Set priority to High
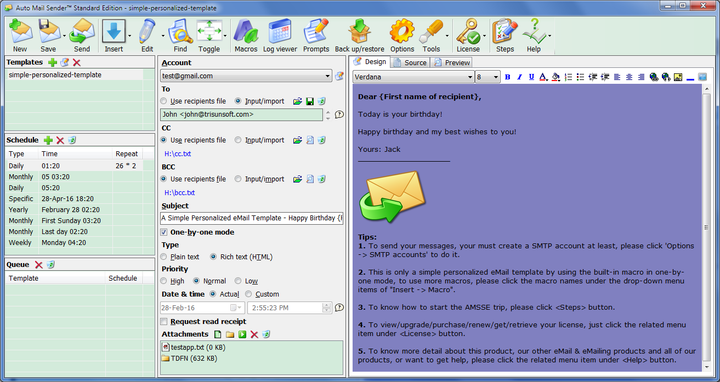This screenshot has height=382, width=720. pyautogui.click(x=173, y=281)
